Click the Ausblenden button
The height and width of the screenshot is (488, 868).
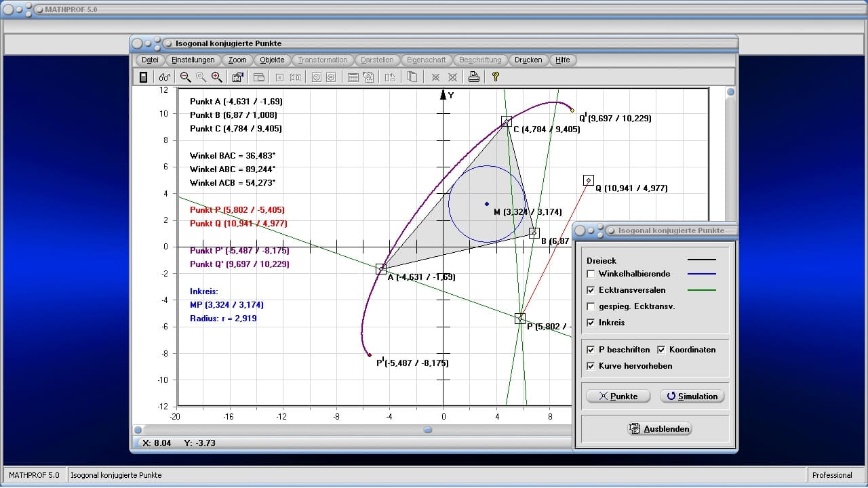(660, 428)
